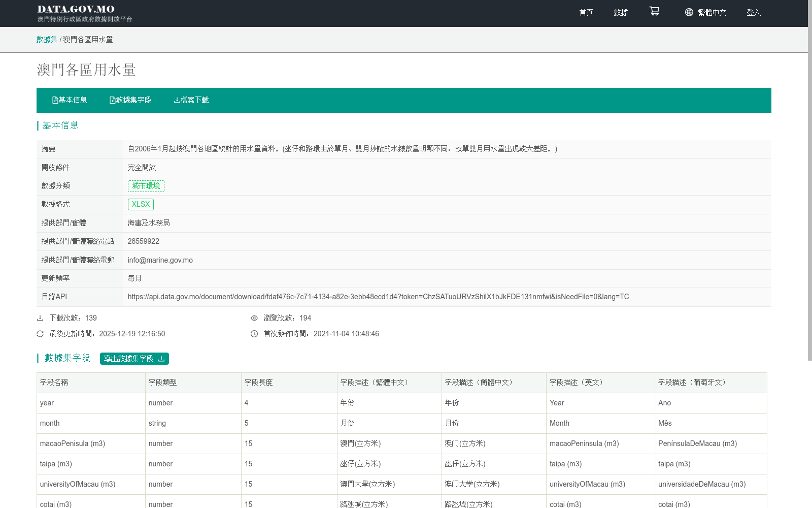Click the 每月 update frequency value

134,278
